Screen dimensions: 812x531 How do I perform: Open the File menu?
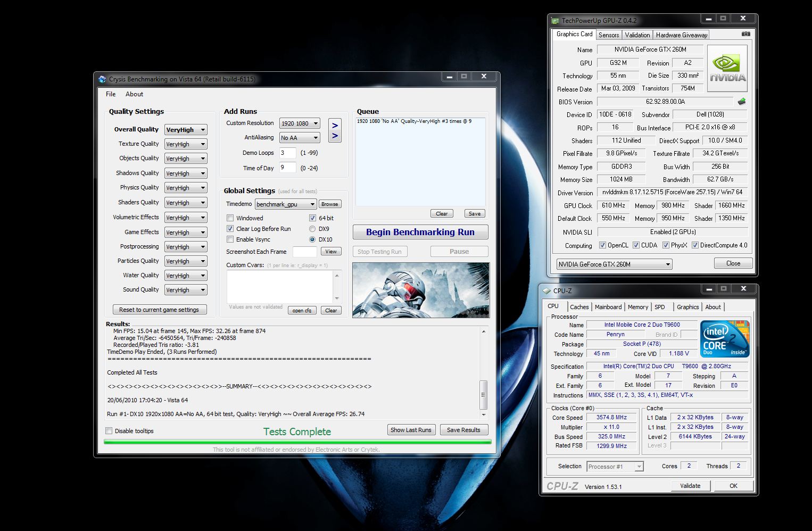point(111,94)
